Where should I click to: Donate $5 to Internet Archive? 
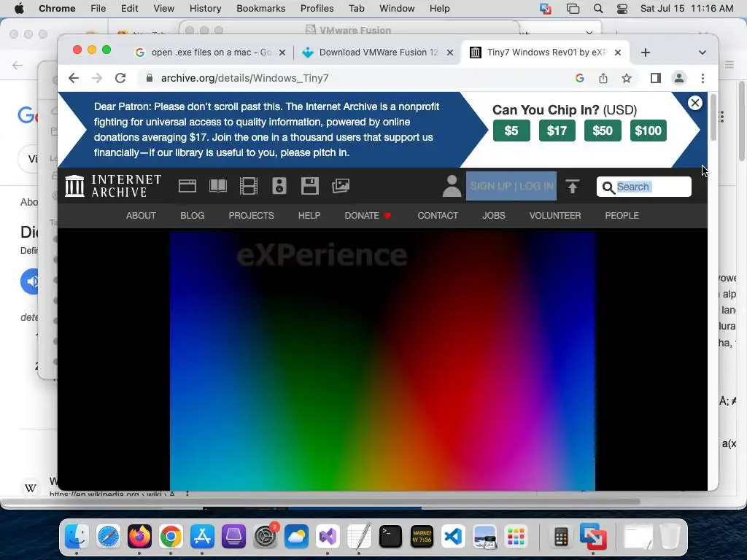tap(511, 131)
